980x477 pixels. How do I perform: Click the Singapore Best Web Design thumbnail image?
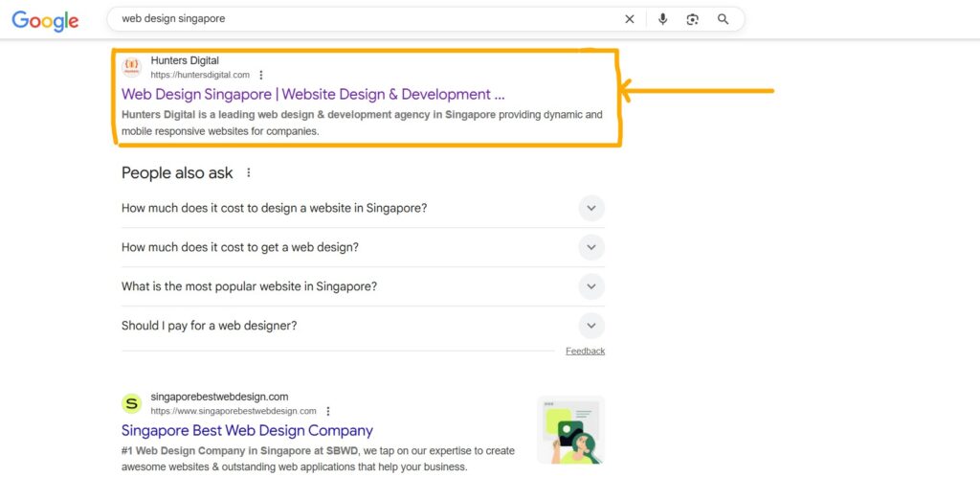(x=570, y=429)
